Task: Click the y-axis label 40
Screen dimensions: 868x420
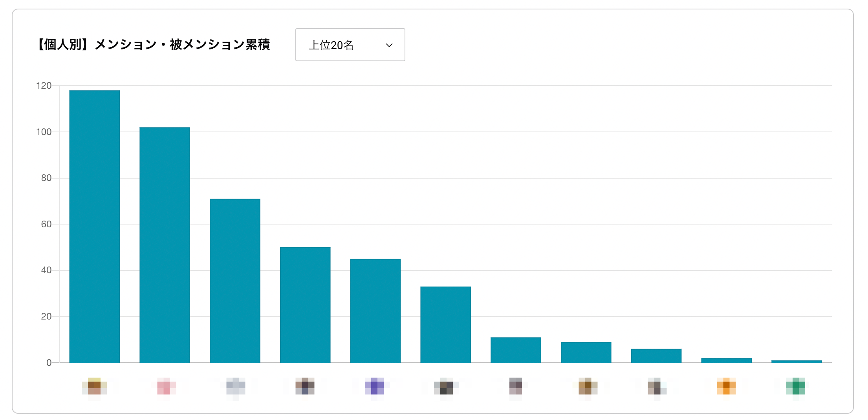Action: (x=46, y=270)
